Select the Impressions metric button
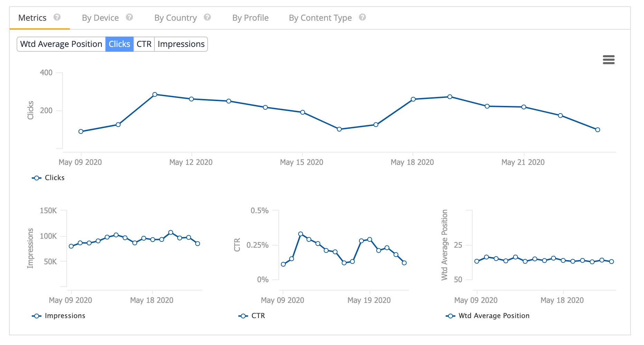Viewport: 644px width, 345px height. tap(181, 44)
